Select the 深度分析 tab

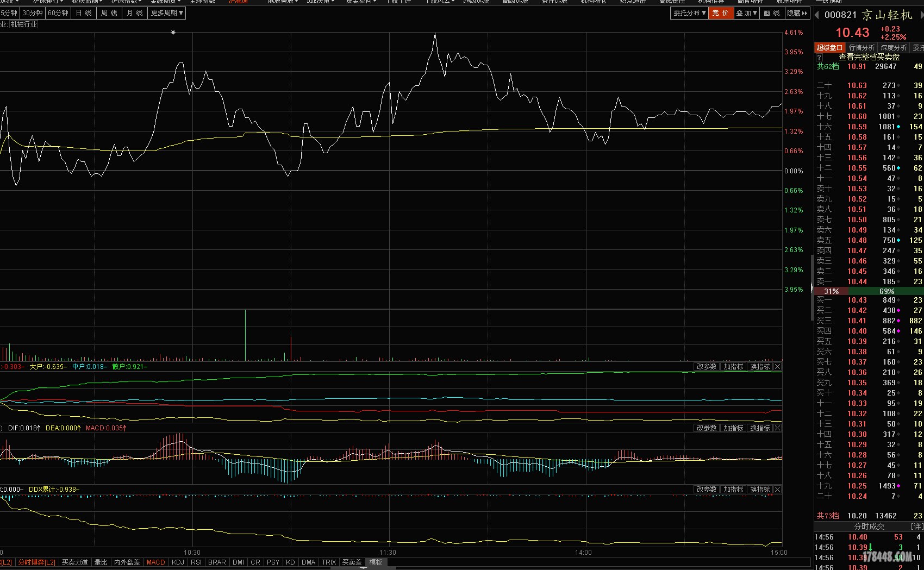[x=894, y=48]
